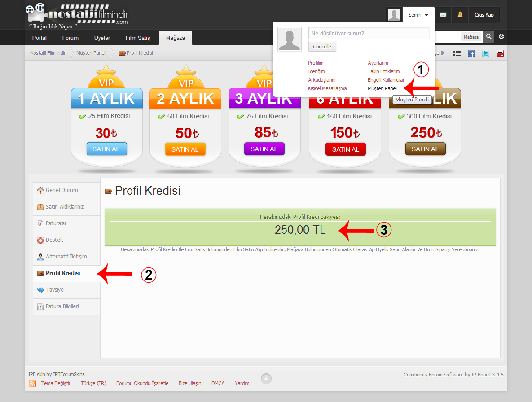Open the Film Satış tab

(138, 38)
